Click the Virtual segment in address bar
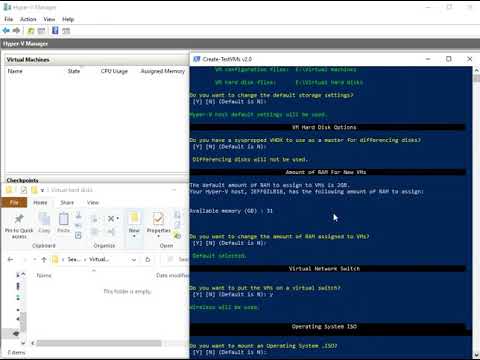480x360 pixels. tap(99, 259)
